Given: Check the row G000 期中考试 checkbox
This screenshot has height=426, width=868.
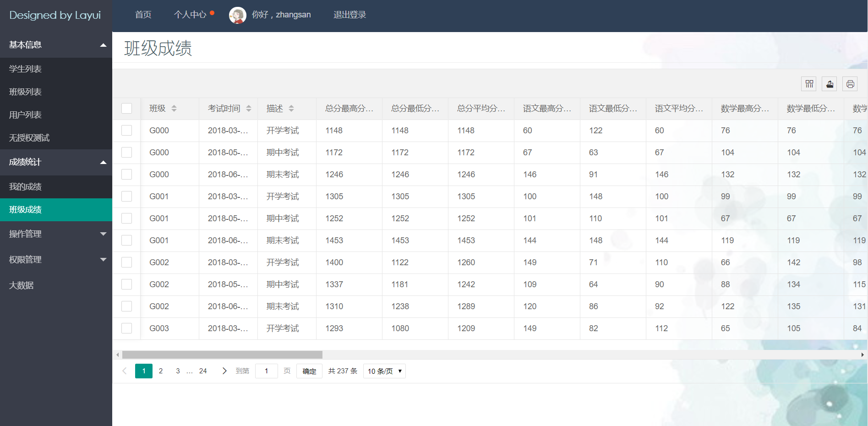Looking at the screenshot, I should tap(127, 153).
